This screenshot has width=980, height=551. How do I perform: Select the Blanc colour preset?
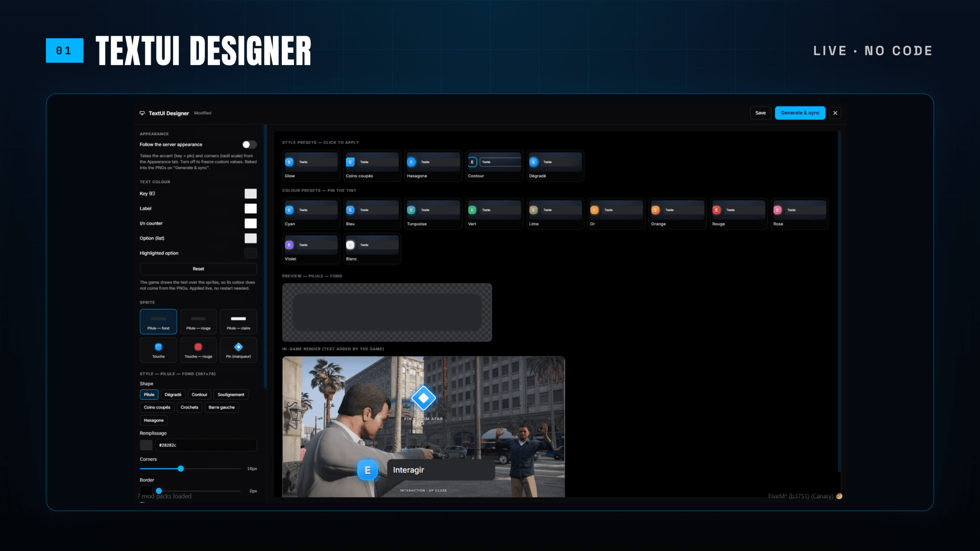click(372, 249)
